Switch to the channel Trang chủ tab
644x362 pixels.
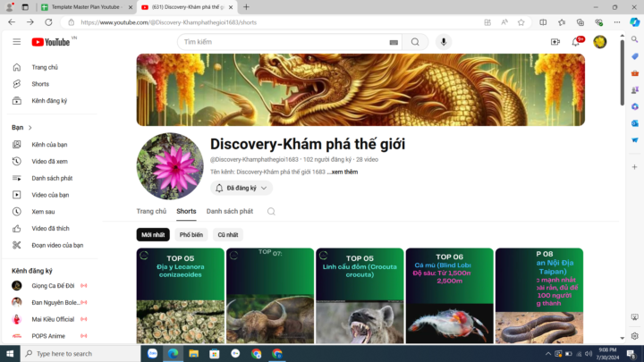click(x=151, y=211)
